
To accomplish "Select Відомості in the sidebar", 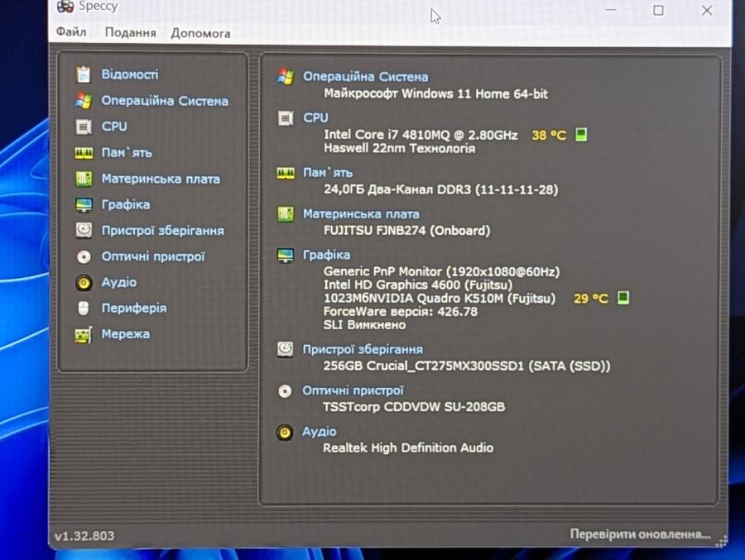I will [x=130, y=74].
